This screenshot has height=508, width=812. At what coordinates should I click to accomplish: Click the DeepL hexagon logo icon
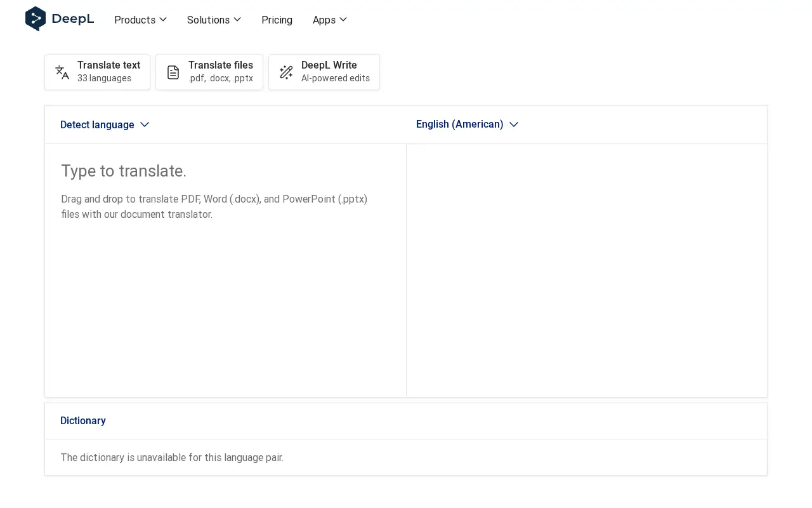point(36,19)
